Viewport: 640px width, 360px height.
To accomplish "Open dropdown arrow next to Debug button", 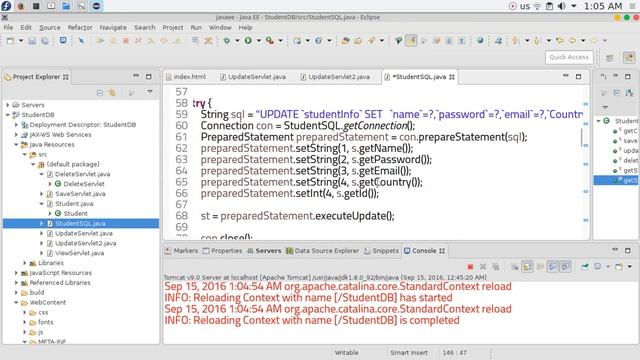I will click(x=237, y=40).
